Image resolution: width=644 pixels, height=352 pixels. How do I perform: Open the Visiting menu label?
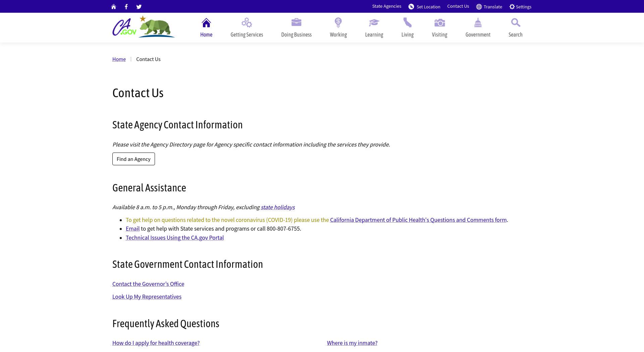point(440,35)
